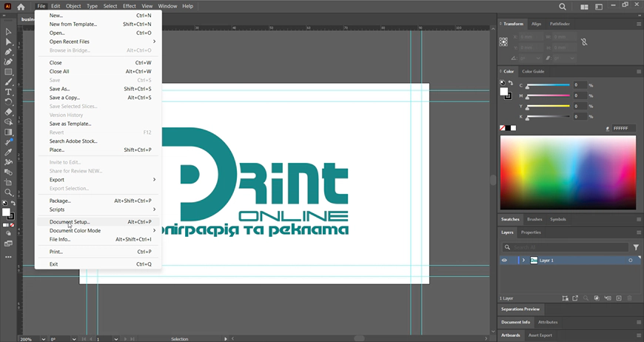Toggle constrain width and height proportions link
The image size is (644, 342).
(584, 42)
